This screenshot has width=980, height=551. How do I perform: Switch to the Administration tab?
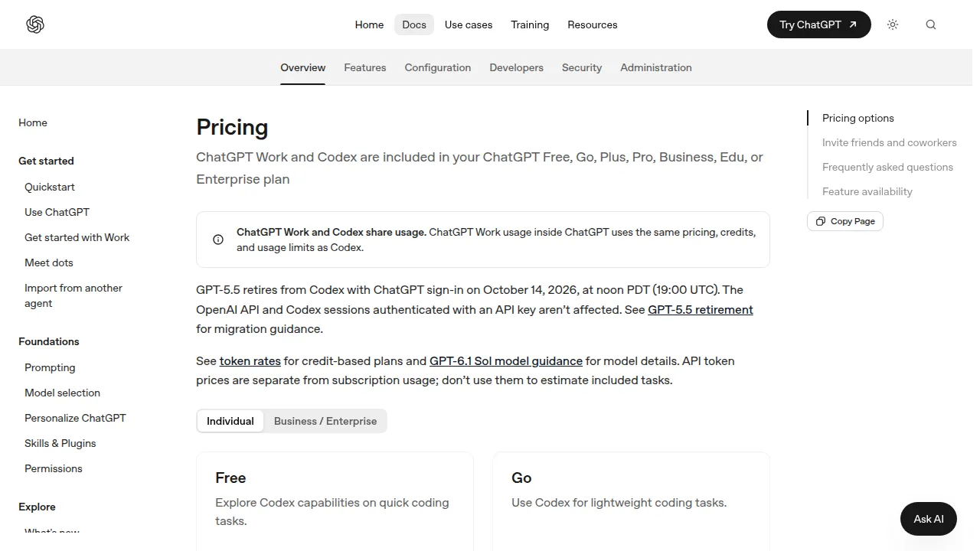coord(656,67)
